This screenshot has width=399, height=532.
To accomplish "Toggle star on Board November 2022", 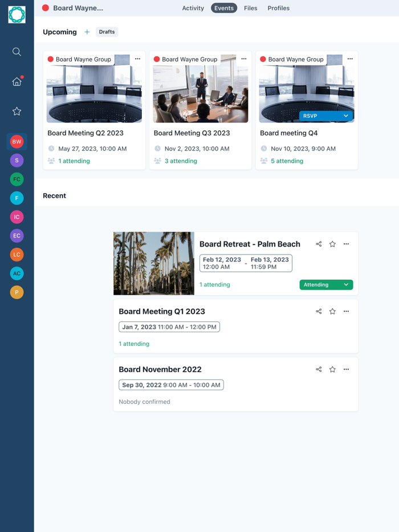I will coord(332,369).
